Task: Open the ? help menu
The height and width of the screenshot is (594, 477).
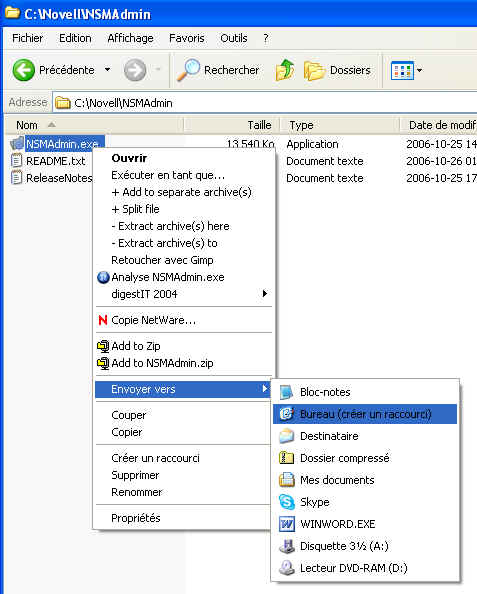Action: pyautogui.click(x=266, y=38)
